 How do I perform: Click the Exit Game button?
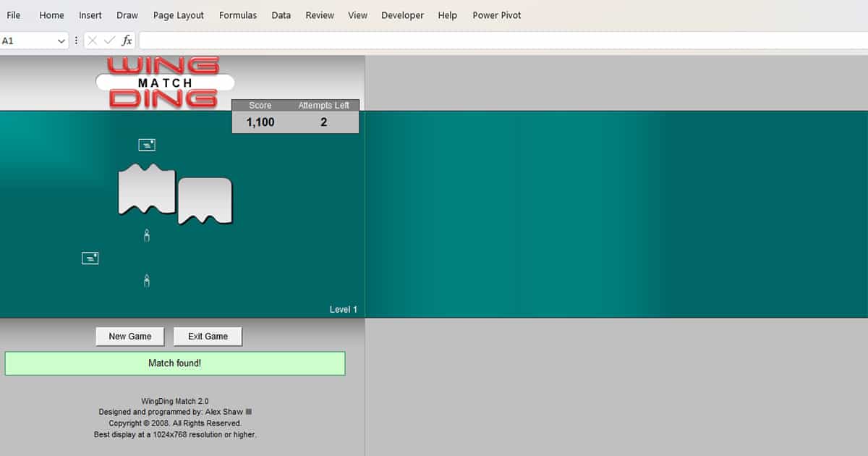click(208, 336)
